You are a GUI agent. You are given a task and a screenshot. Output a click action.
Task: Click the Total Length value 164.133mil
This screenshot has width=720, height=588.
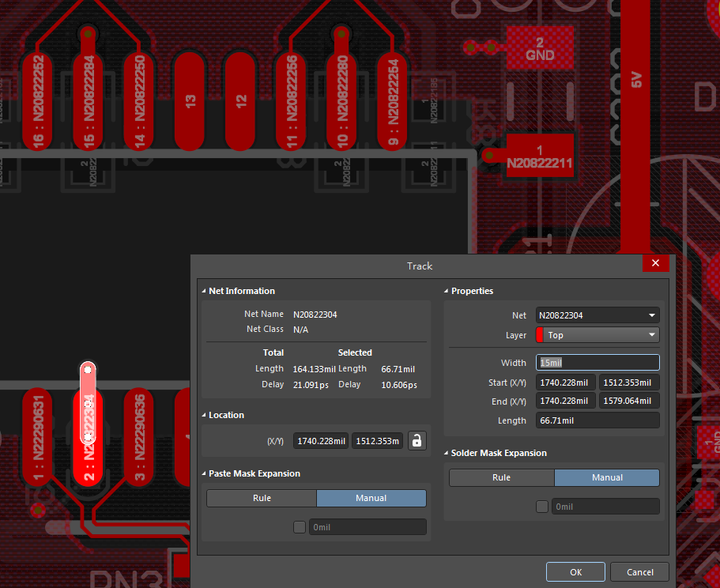point(314,369)
